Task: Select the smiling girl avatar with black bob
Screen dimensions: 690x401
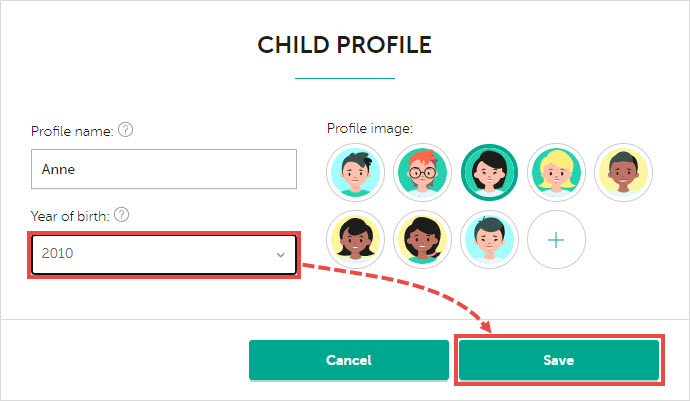Action: point(356,239)
